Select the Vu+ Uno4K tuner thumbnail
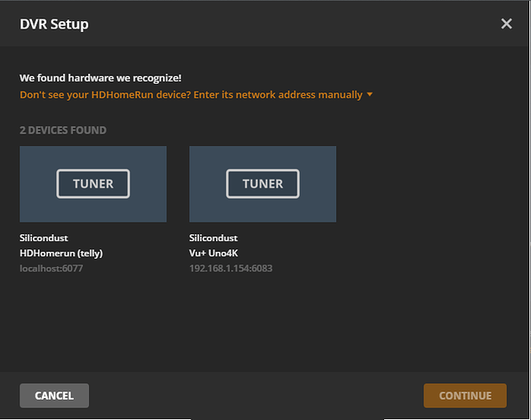Screen dimensions: 531x420 [263, 184]
